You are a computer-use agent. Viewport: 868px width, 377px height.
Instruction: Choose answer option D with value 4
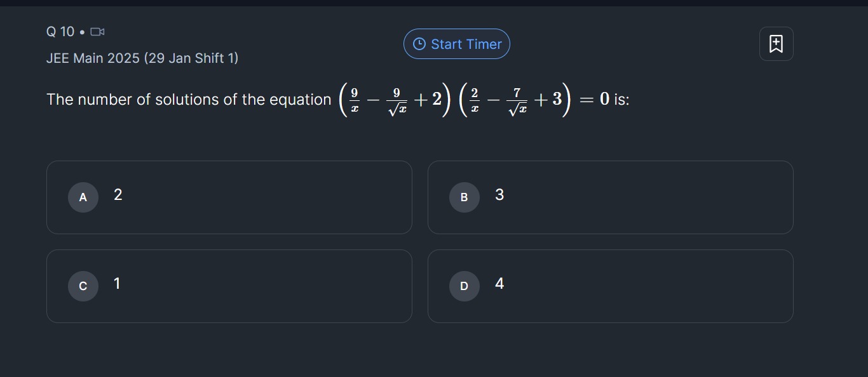[610, 286]
